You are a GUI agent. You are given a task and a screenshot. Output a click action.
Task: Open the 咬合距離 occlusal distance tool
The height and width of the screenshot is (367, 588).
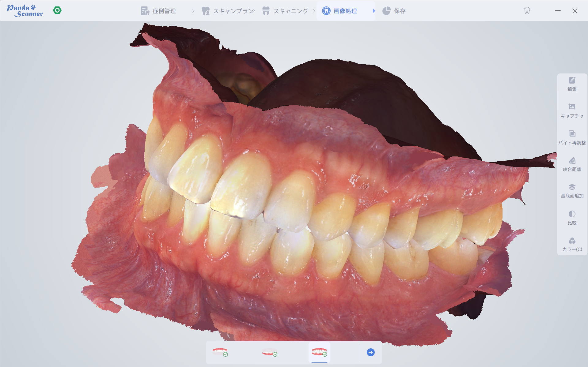tap(572, 164)
